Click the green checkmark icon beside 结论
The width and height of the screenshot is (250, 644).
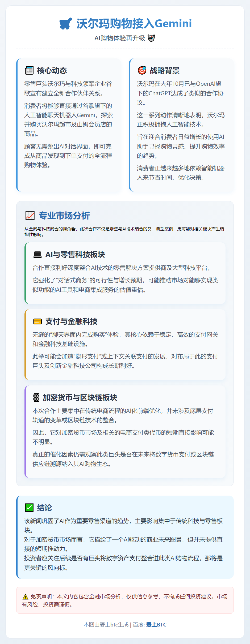[x=29, y=508]
